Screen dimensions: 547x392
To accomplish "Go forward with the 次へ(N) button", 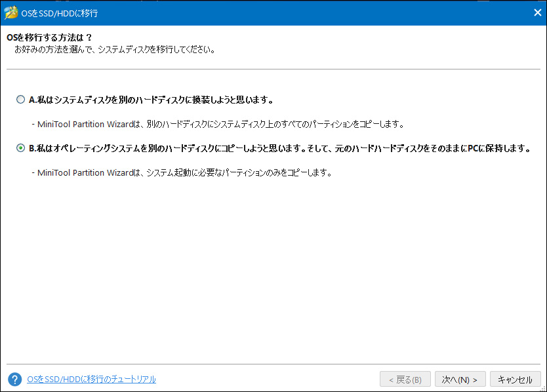I will 460,380.
